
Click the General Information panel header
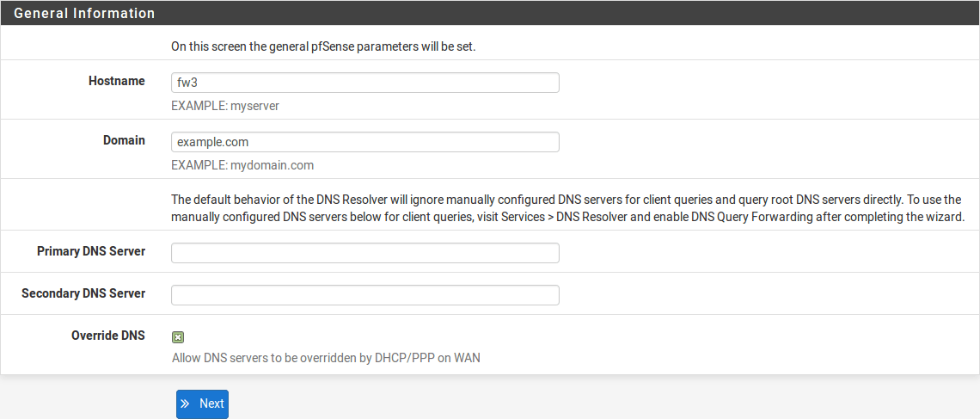pos(84,14)
